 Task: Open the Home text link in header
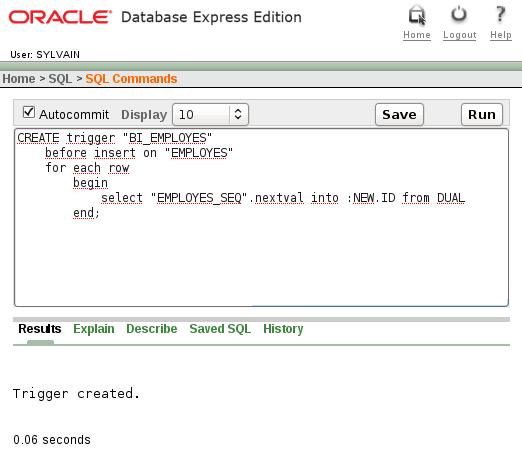click(417, 35)
